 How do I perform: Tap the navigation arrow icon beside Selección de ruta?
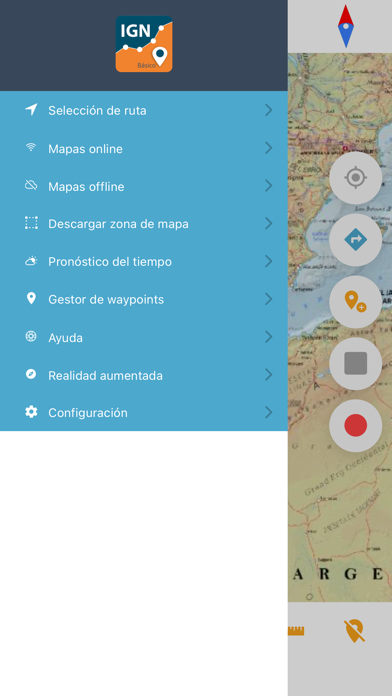coord(31,110)
